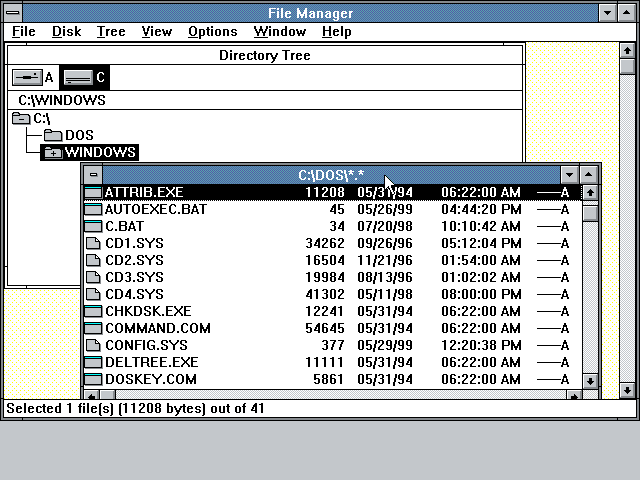Viewport: 640px width, 480px height.
Task: Open the Tree menu
Action: pos(111,31)
